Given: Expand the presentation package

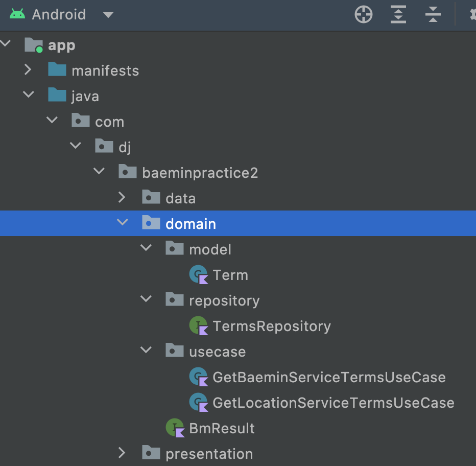Looking at the screenshot, I should point(122,453).
